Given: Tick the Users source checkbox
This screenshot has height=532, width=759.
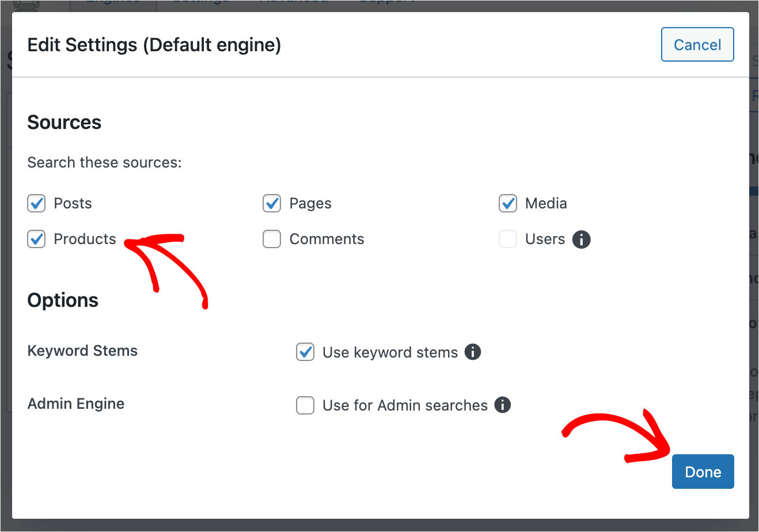Looking at the screenshot, I should (508, 239).
